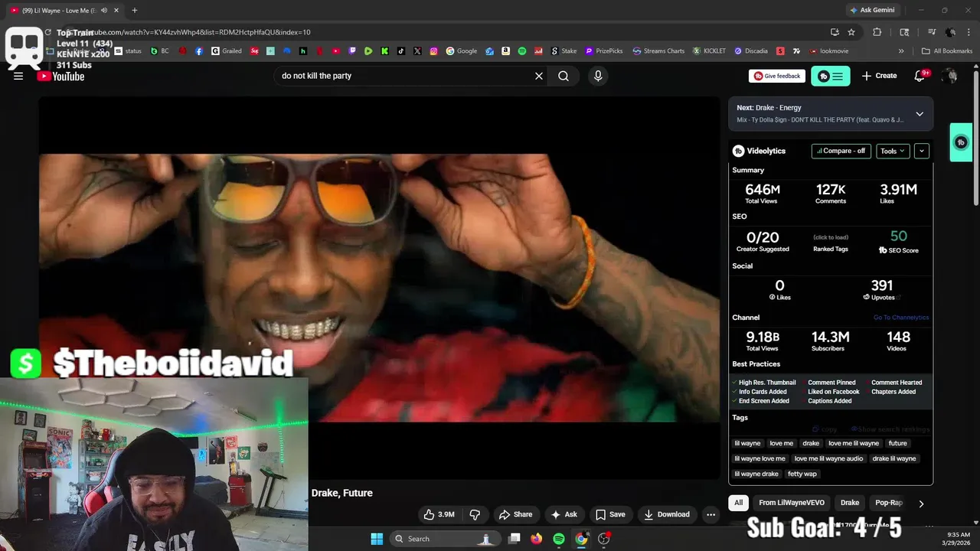
Task: Start voice search with the microphone
Action: (x=598, y=76)
